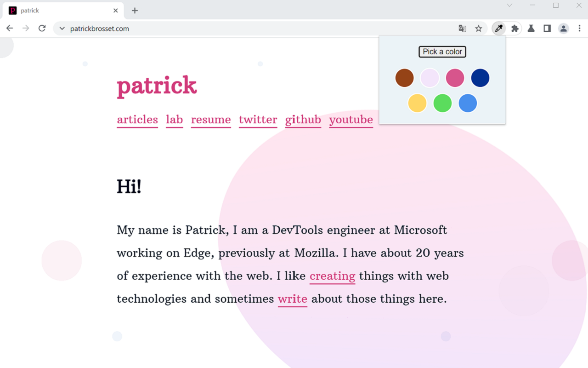This screenshot has height=368, width=588.
Task: Open the 'youtube' navigation link
Action: click(x=351, y=120)
